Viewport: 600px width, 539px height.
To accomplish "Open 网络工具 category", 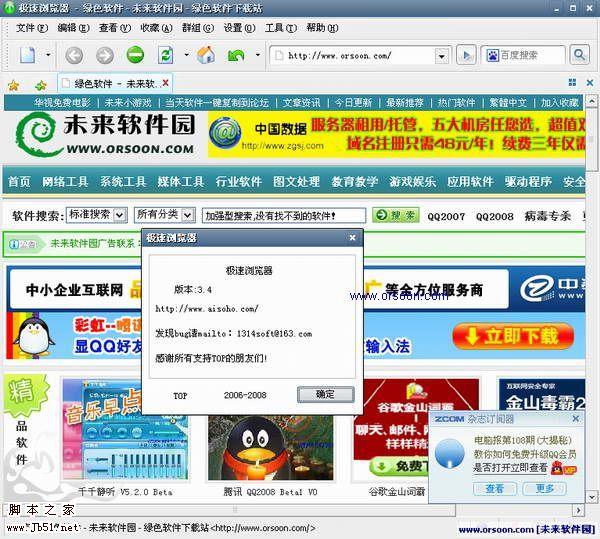I will pos(65,182).
